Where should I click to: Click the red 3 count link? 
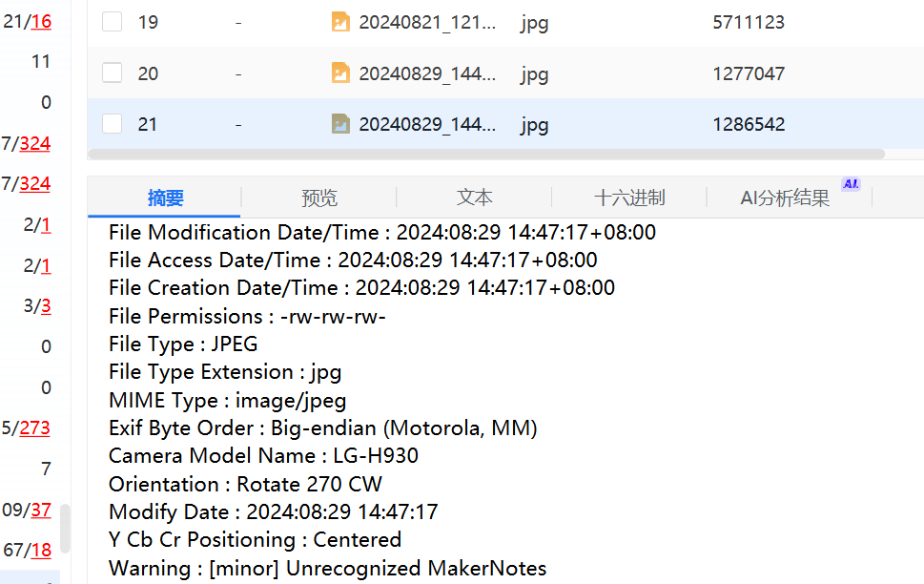click(x=46, y=305)
